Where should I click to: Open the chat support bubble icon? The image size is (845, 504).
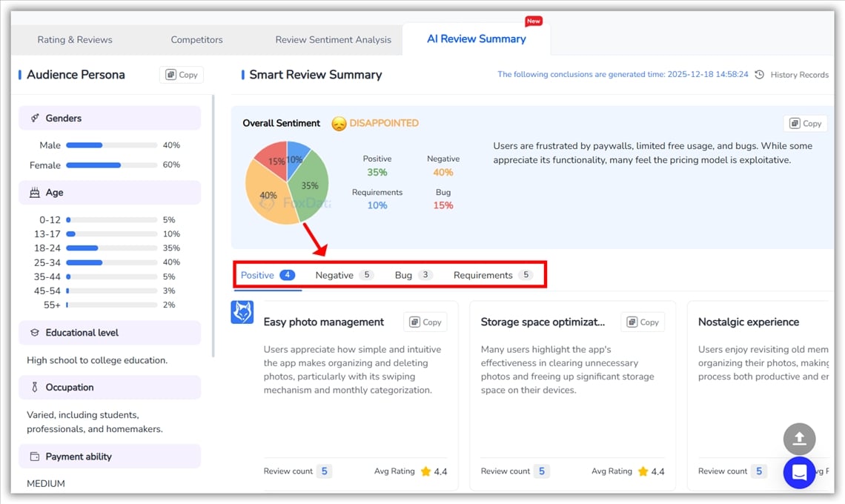799,472
